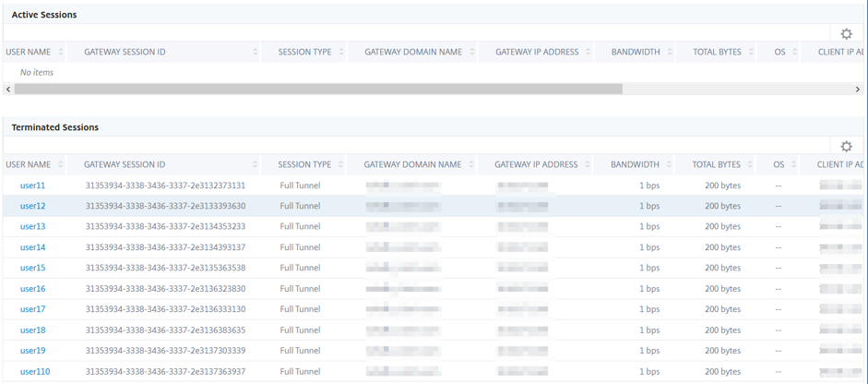Click the Active Sessions heading
Viewport: 868px width, 384px height.
(x=43, y=15)
